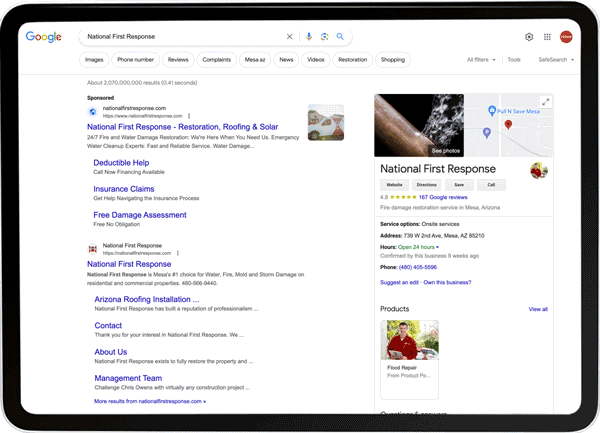
Task: Click View all products link
Action: (538, 309)
